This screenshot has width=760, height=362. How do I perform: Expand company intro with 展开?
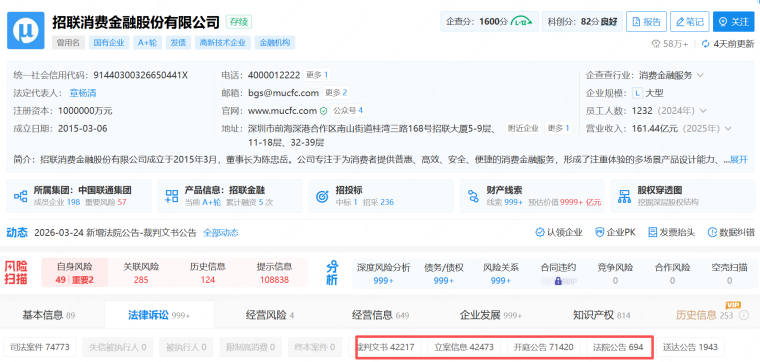[739, 159]
